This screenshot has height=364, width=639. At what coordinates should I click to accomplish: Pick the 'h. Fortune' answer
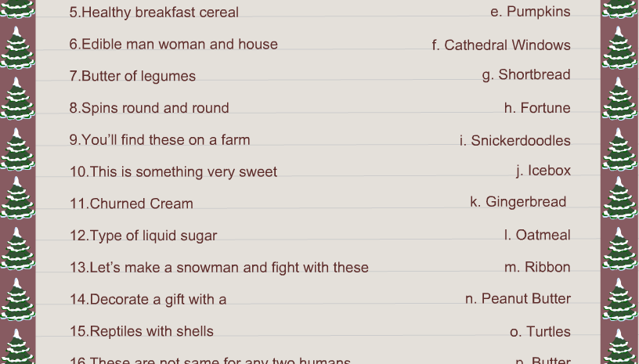click(537, 108)
